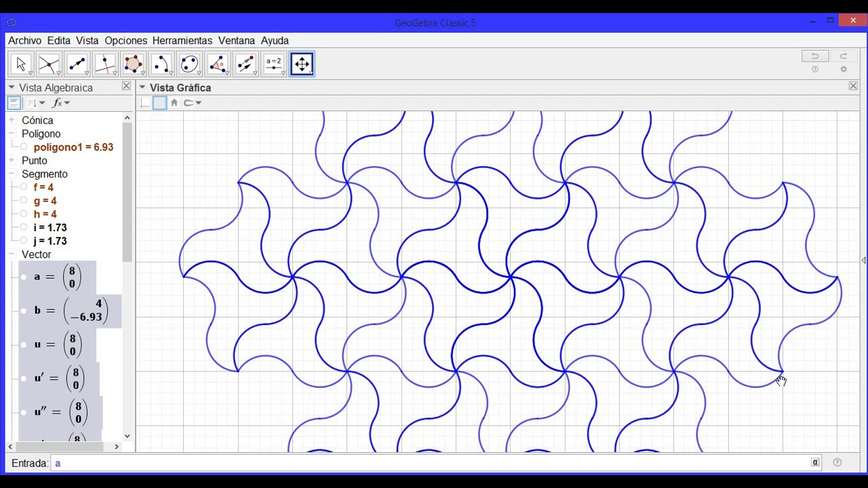Click the right sidebar expand arrow
868x488 pixels.
(863, 260)
